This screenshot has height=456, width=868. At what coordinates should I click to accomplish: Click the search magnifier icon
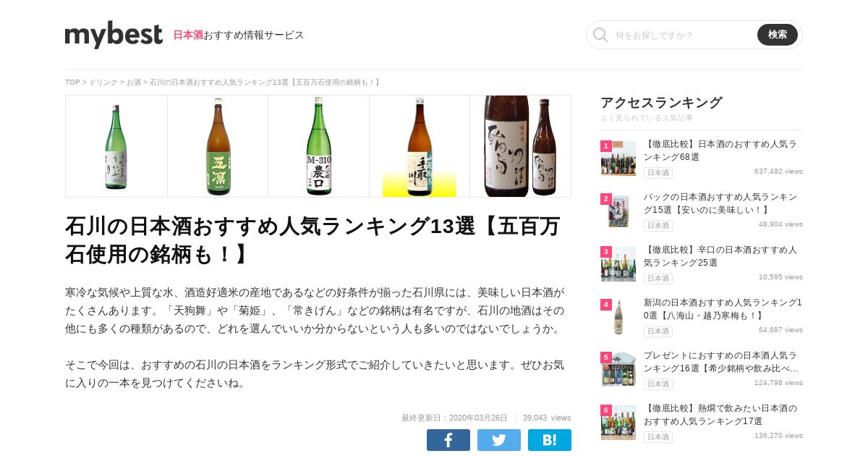(x=600, y=35)
